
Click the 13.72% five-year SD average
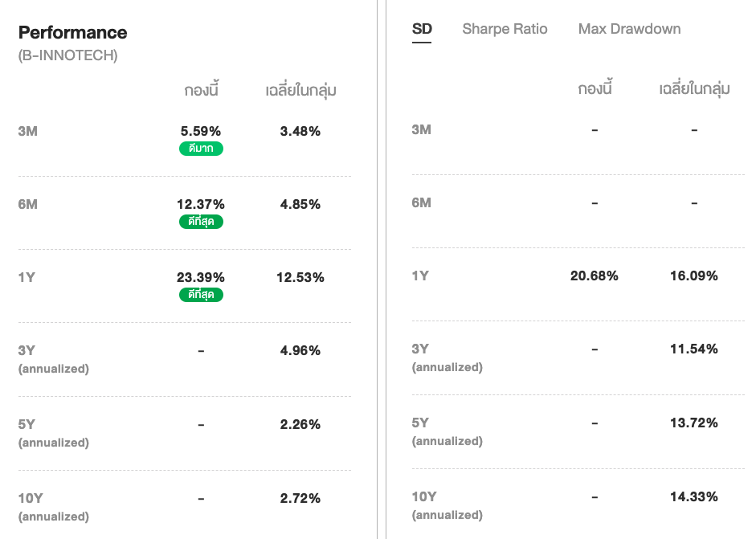click(694, 423)
